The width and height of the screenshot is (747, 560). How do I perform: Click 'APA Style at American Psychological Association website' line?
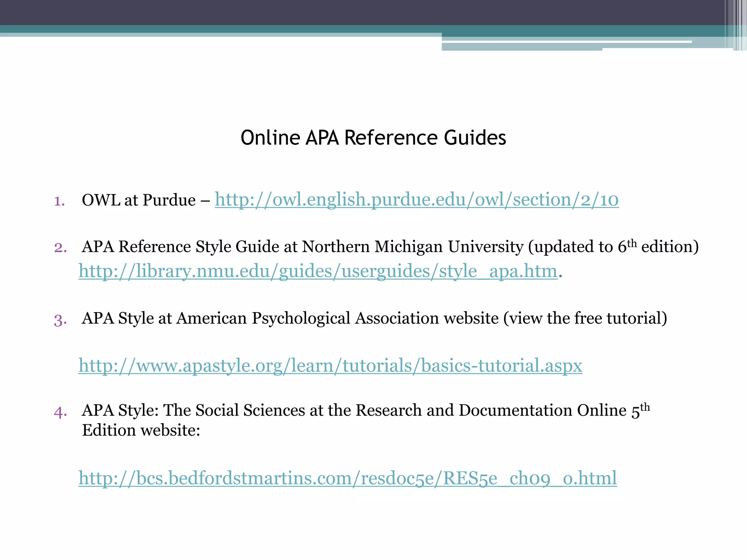click(x=375, y=318)
